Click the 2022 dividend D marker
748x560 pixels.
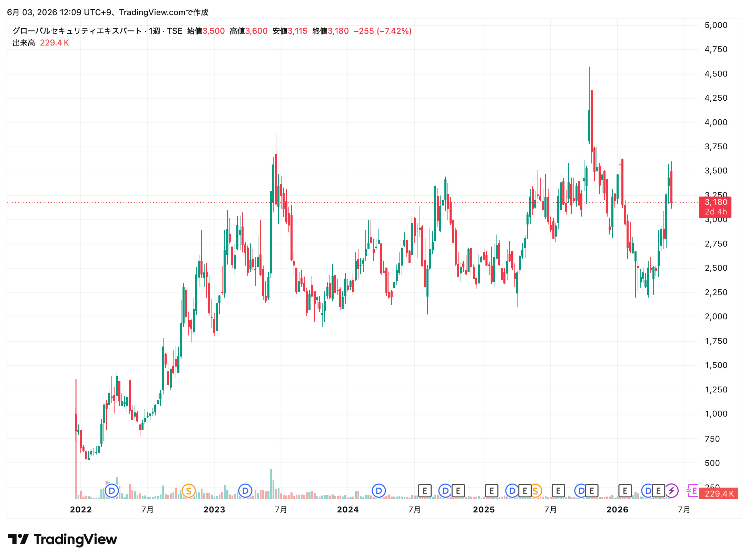[111, 490]
